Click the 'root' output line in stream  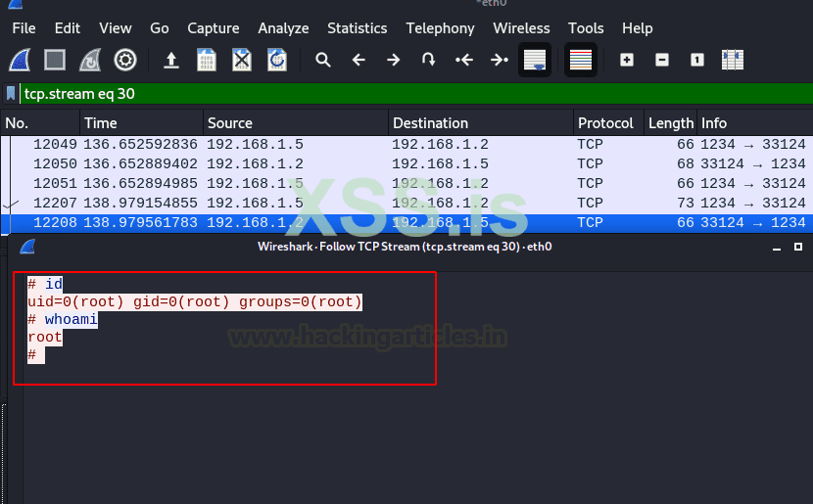pos(45,338)
